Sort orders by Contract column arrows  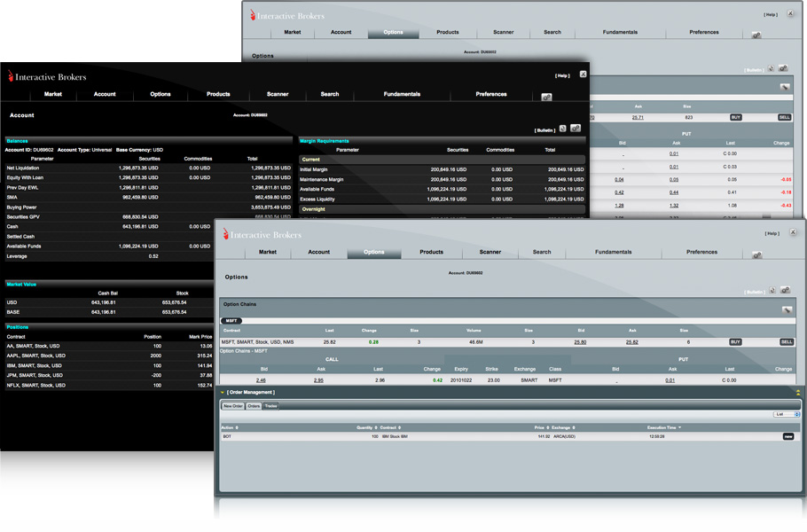[399, 427]
